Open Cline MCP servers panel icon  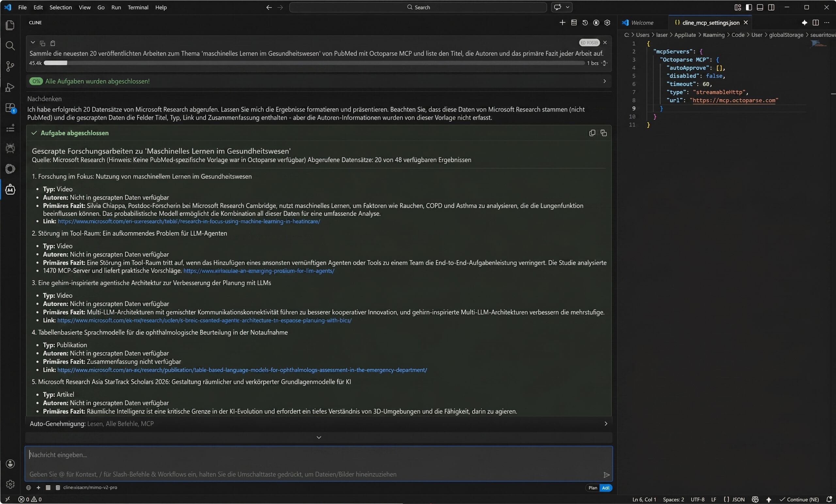[x=574, y=23]
